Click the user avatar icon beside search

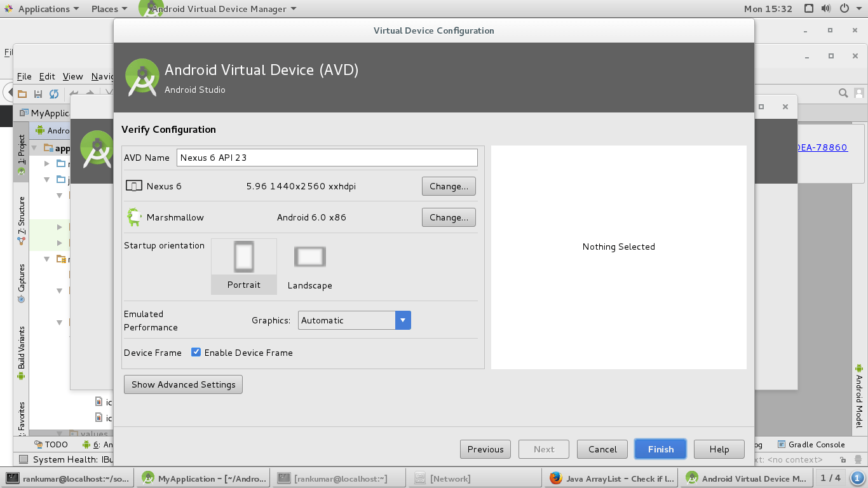[x=859, y=93]
